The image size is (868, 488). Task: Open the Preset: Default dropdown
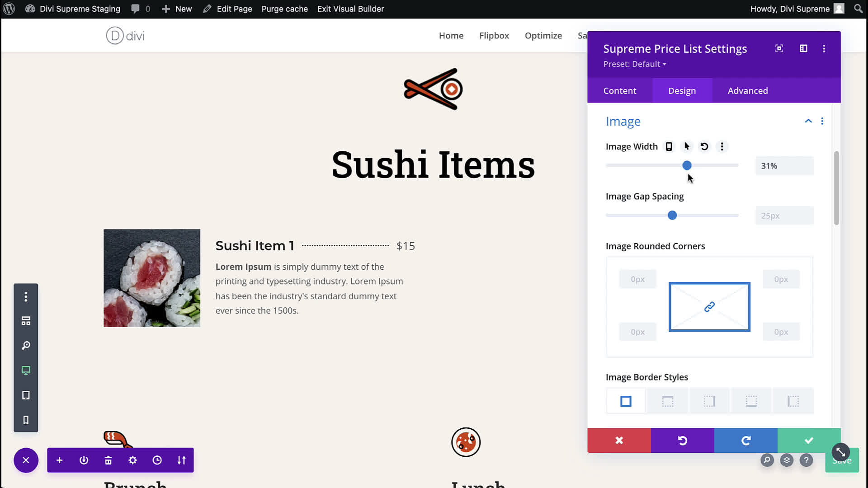(634, 64)
